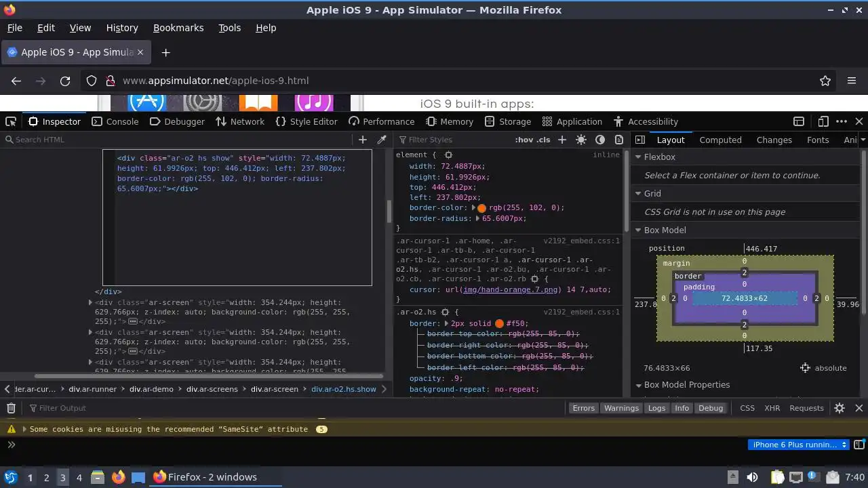Reload the current page
The image size is (868, 488).
coord(65,81)
